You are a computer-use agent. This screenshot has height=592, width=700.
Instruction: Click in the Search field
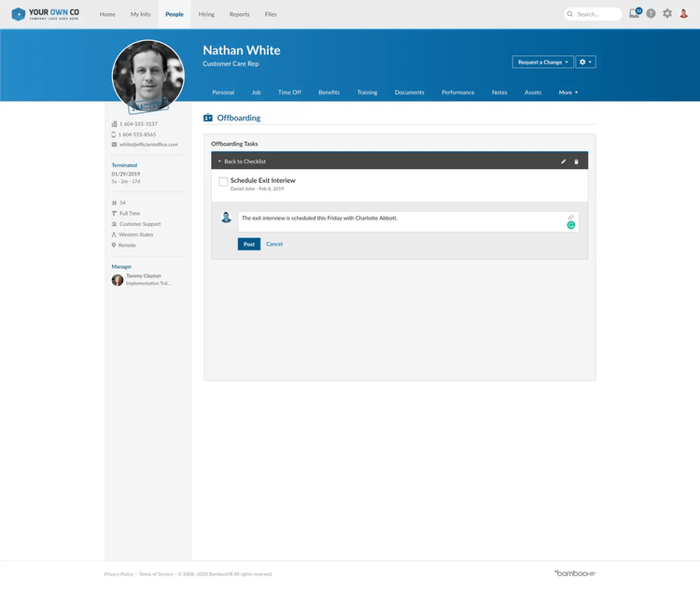593,14
